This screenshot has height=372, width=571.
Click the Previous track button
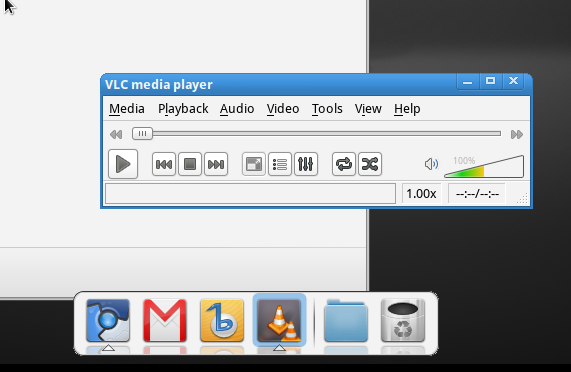point(164,164)
